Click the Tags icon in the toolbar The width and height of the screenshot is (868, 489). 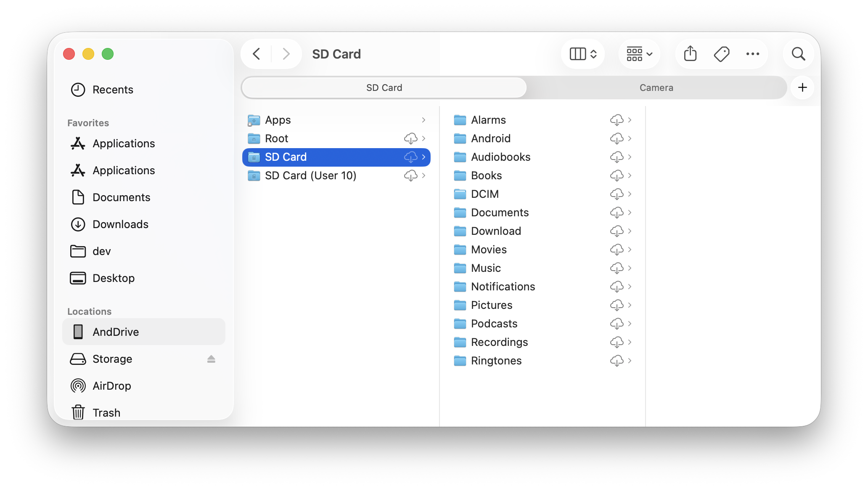click(722, 54)
